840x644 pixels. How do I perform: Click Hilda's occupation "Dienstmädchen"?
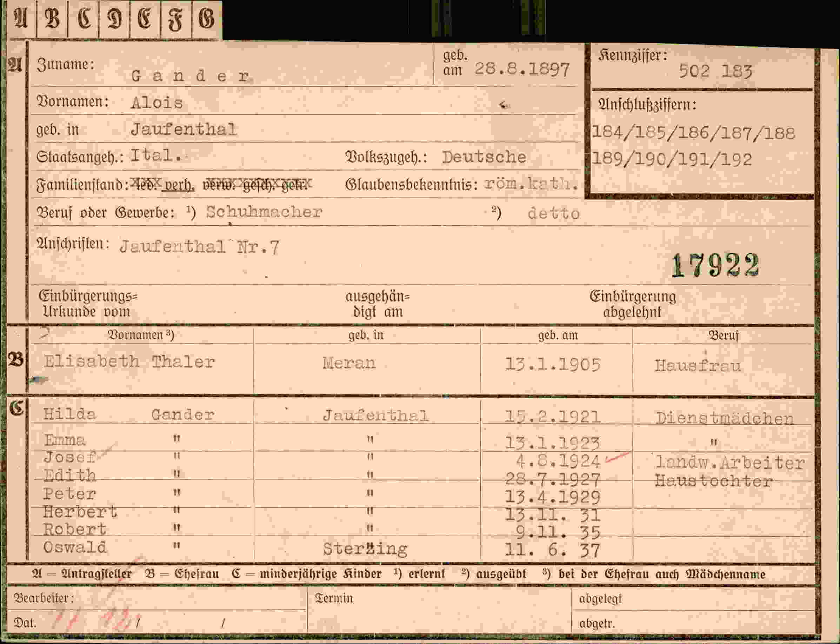pyautogui.click(x=725, y=419)
